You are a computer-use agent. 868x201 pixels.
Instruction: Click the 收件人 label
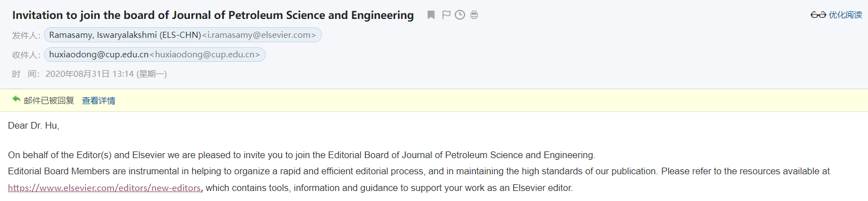click(27, 55)
